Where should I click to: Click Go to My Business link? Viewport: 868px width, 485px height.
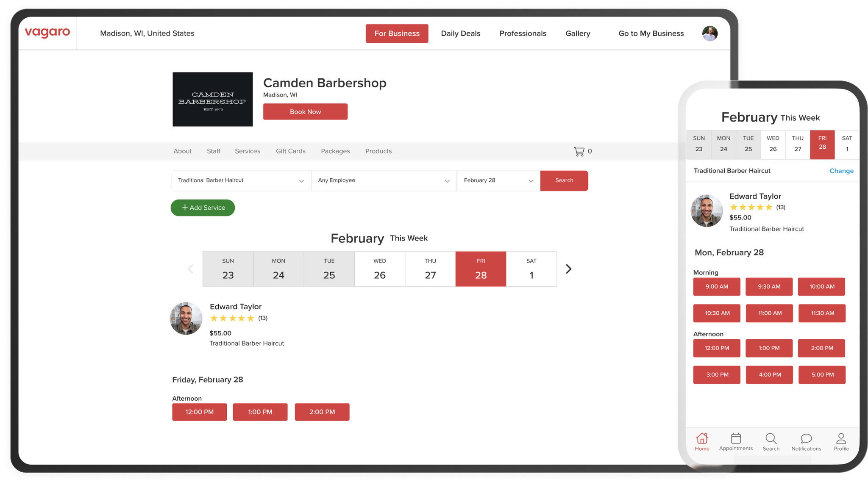tap(651, 33)
